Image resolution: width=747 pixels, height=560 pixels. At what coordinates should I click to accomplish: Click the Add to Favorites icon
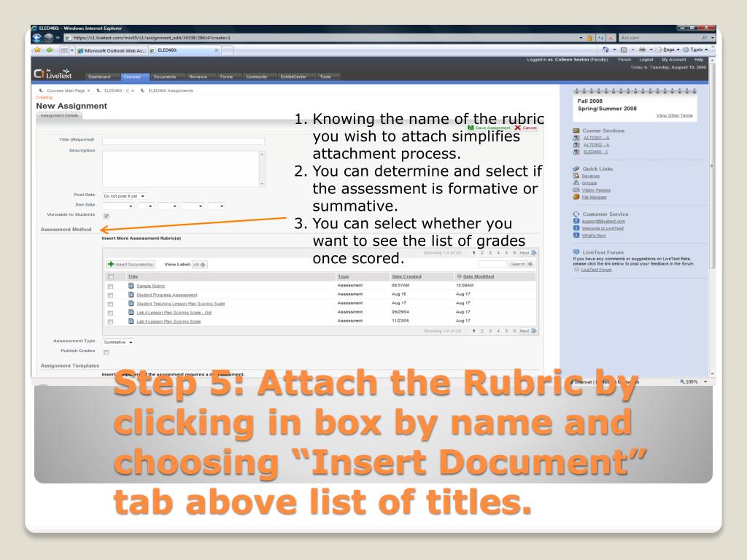coord(49,50)
